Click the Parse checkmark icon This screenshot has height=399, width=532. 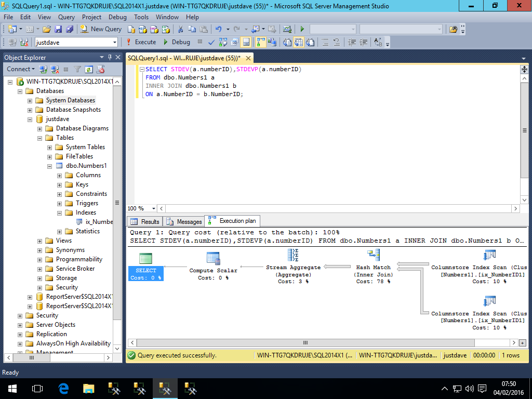click(x=211, y=42)
